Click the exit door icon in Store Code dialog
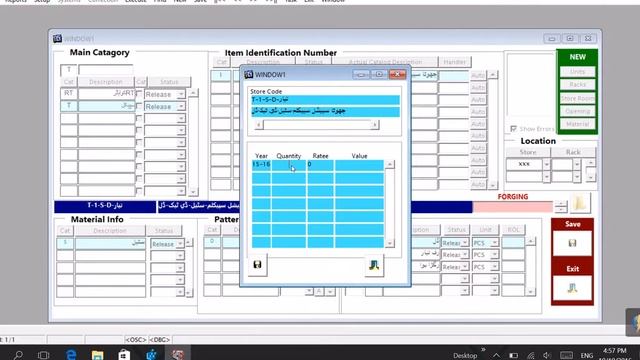The image size is (640, 360). tap(374, 266)
